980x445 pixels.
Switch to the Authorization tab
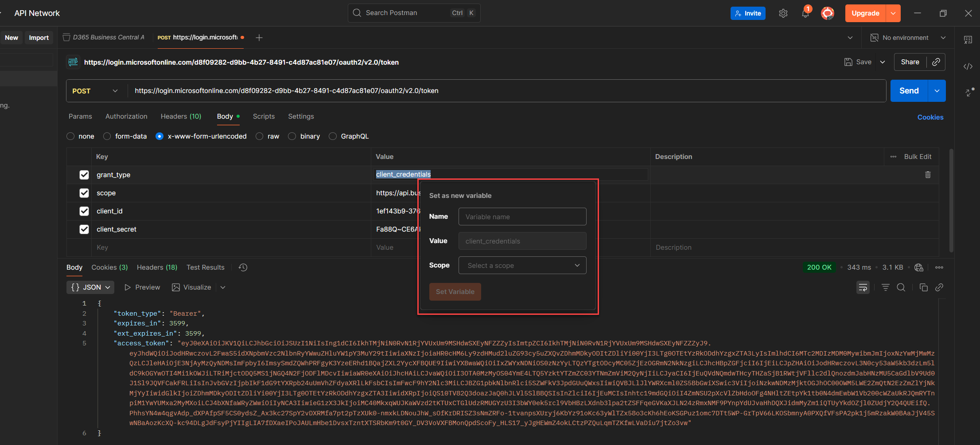(x=126, y=116)
